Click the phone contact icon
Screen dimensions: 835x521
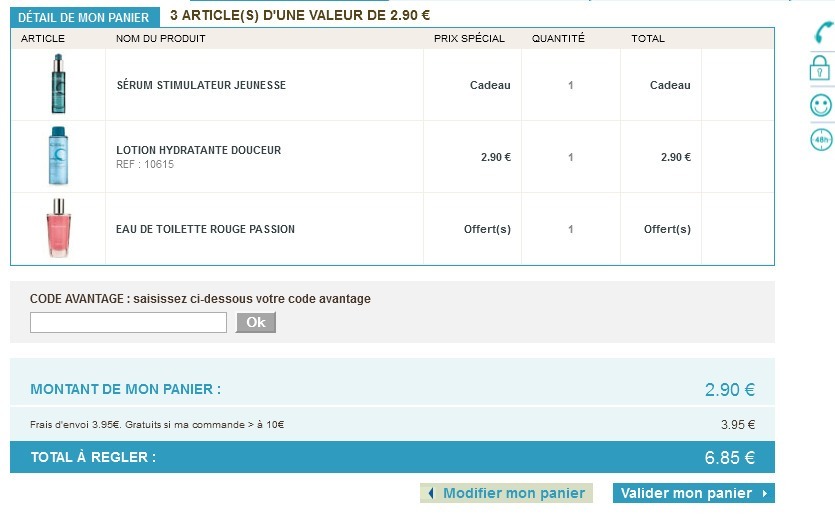coord(820,32)
